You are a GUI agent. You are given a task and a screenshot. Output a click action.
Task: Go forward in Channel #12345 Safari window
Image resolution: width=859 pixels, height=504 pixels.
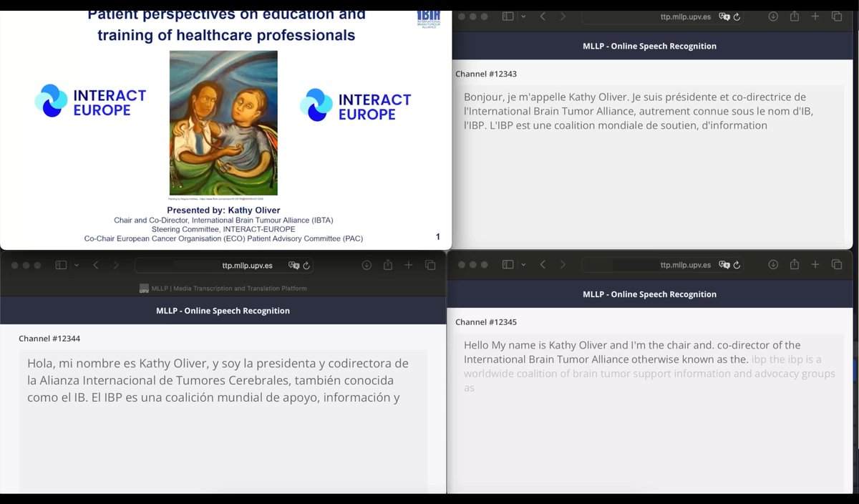click(563, 265)
